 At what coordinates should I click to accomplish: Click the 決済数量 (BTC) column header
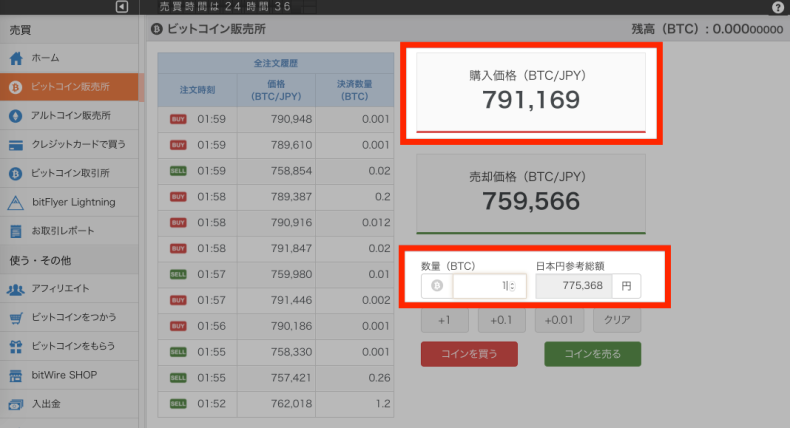[355, 90]
